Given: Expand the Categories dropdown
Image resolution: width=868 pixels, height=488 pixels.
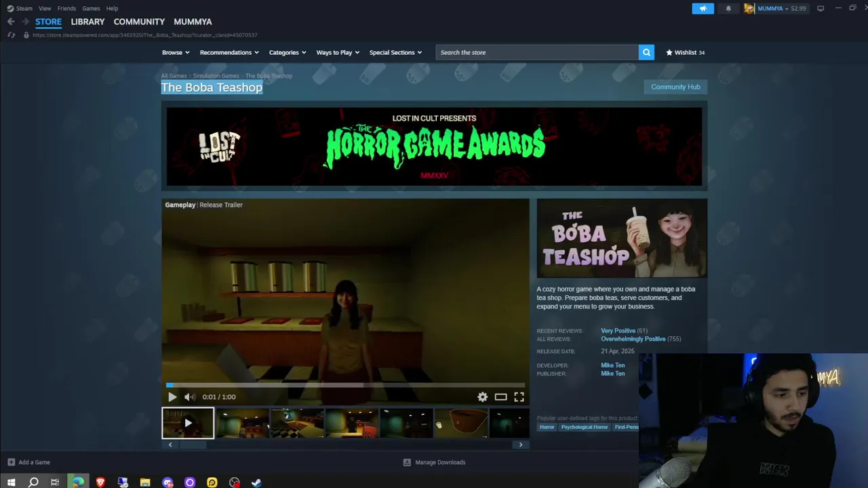Looking at the screenshot, I should pos(288,52).
